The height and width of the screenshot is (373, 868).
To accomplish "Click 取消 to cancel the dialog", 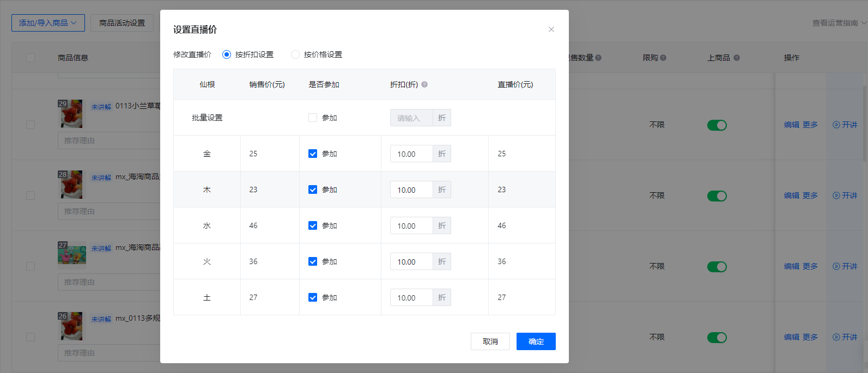I will [490, 341].
